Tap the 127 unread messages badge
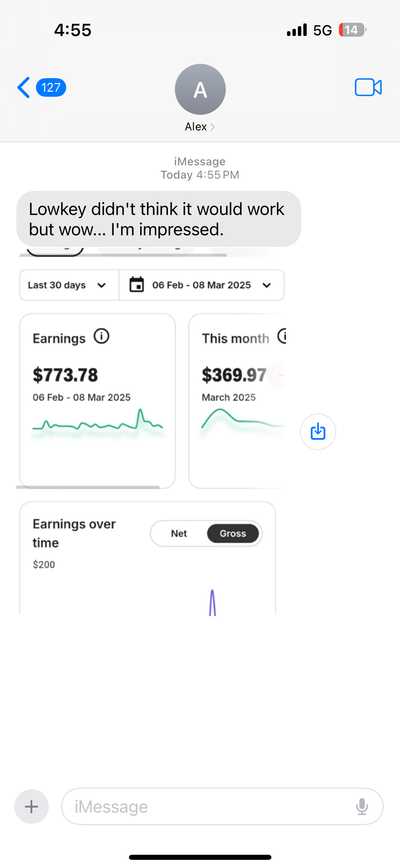This screenshot has width=400, height=868. point(51,88)
